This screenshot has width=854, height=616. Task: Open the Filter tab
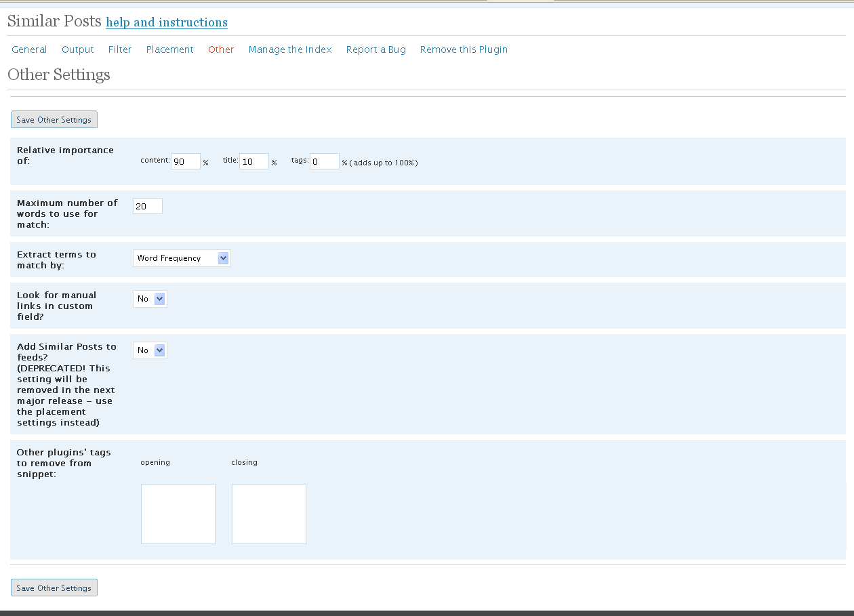point(120,49)
